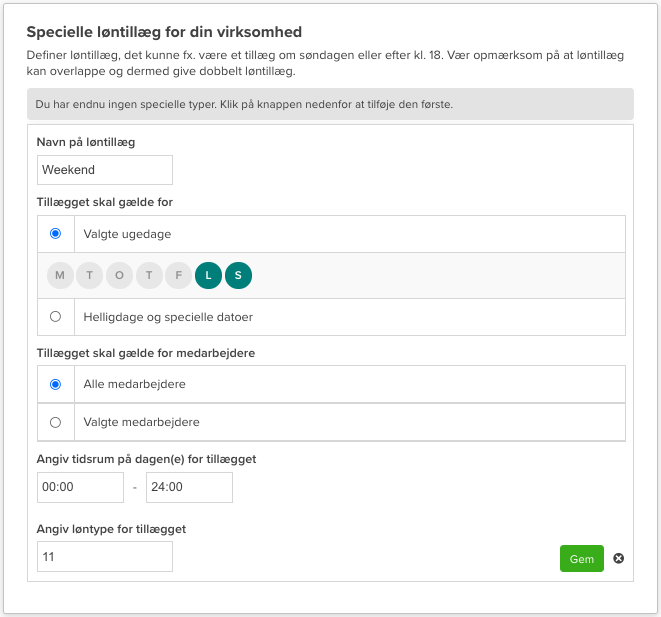661x617 pixels.
Task: Click the start time field showing 00:00
Action: (x=80, y=487)
